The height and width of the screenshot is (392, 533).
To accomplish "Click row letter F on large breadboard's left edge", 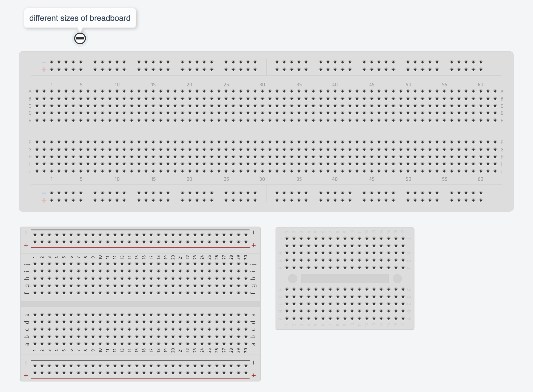I will pyautogui.click(x=30, y=142).
